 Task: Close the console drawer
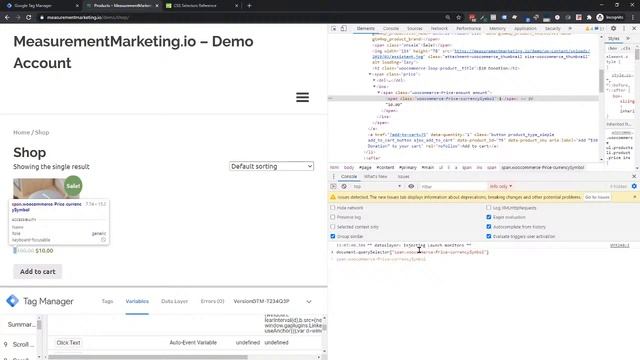pos(634,176)
